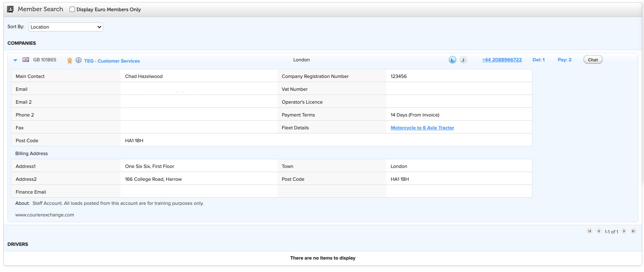
Task: Click the UK flag icon
Action: pos(26,60)
